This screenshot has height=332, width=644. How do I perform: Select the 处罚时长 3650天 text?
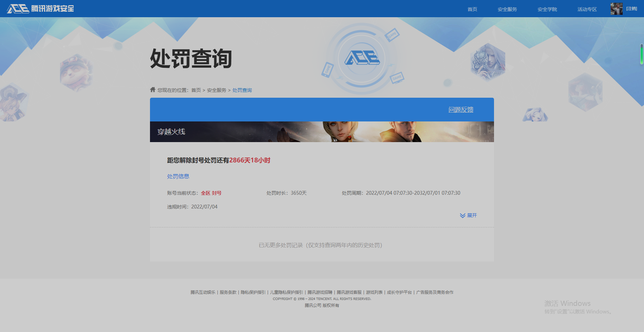[x=286, y=193]
